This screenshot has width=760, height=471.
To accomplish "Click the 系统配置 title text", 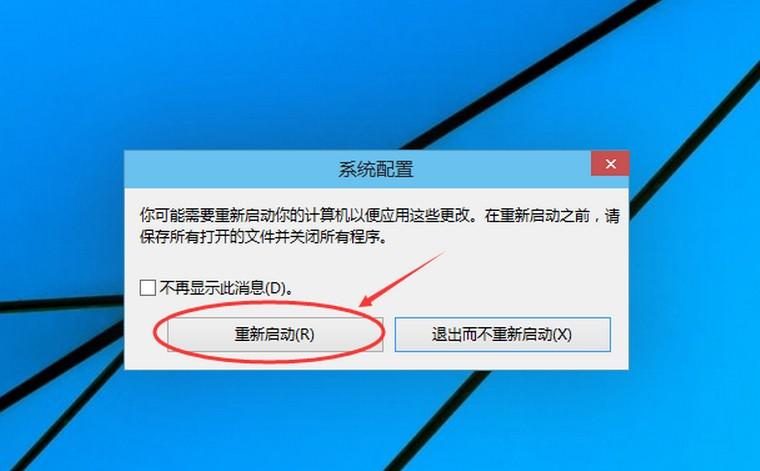I will 376,170.
